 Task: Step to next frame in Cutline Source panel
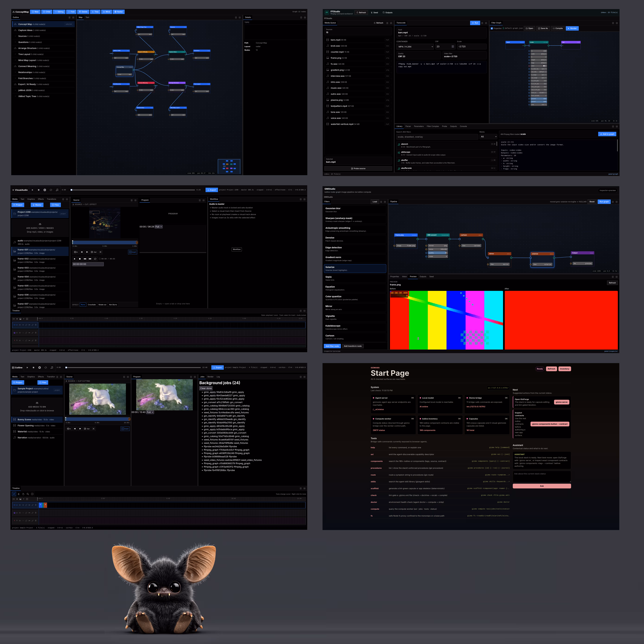pyautogui.click(x=80, y=429)
